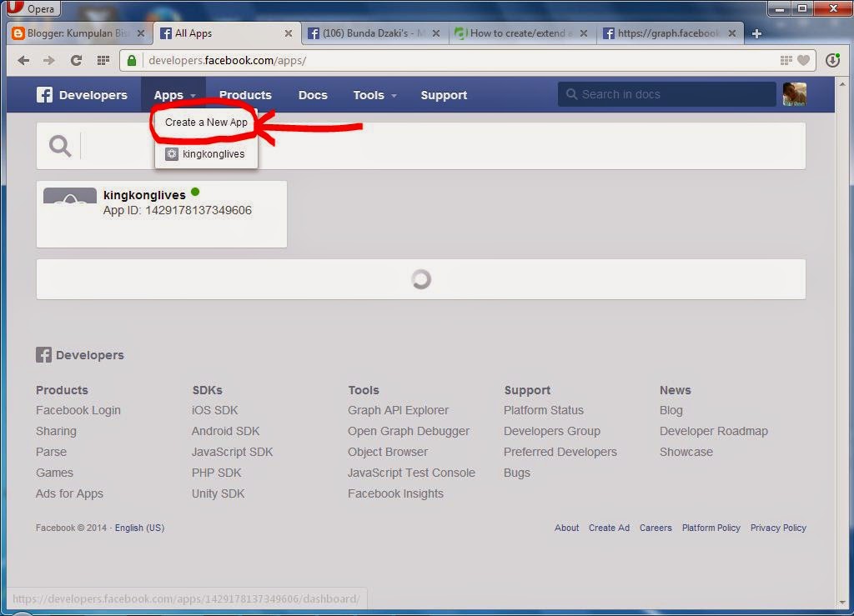This screenshot has height=616, width=854.
Task: Select Create a New App menu entry
Action: point(207,123)
